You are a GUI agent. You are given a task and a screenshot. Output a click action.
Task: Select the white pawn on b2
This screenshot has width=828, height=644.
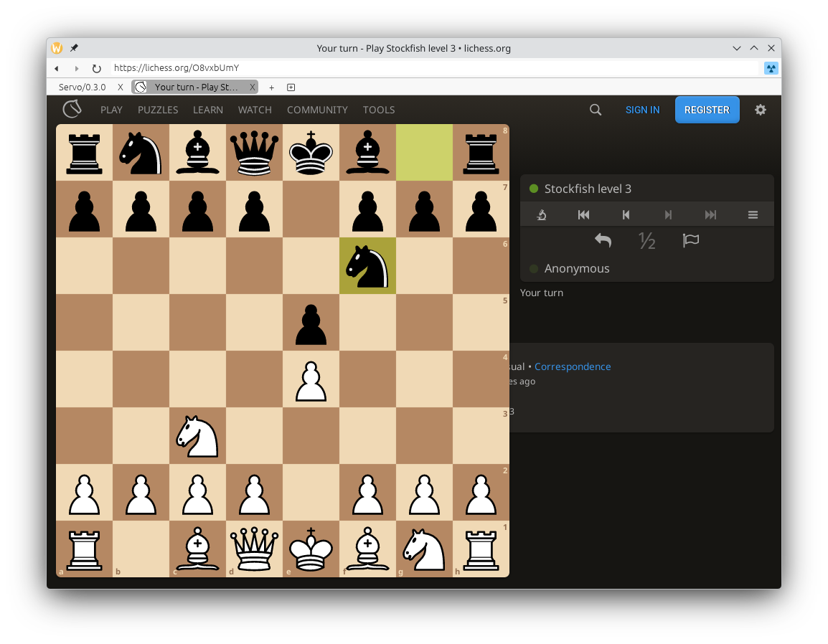pos(141,493)
